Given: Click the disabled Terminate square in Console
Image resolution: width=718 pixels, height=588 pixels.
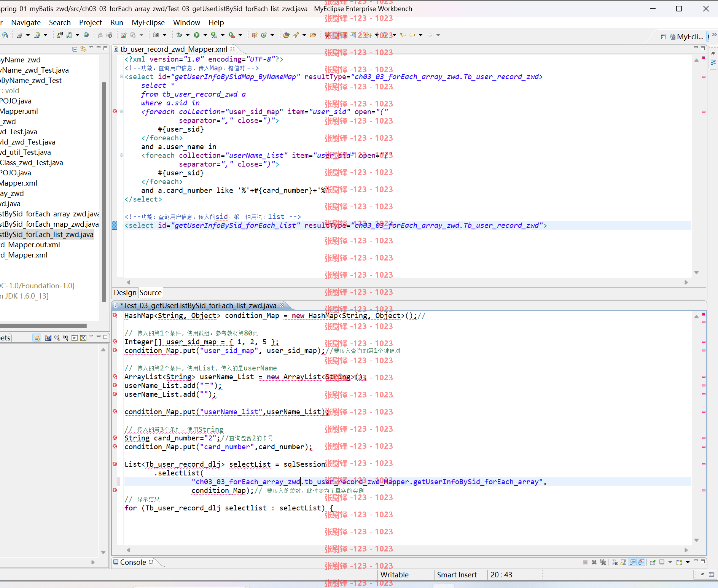Looking at the screenshot, I should tap(585, 562).
